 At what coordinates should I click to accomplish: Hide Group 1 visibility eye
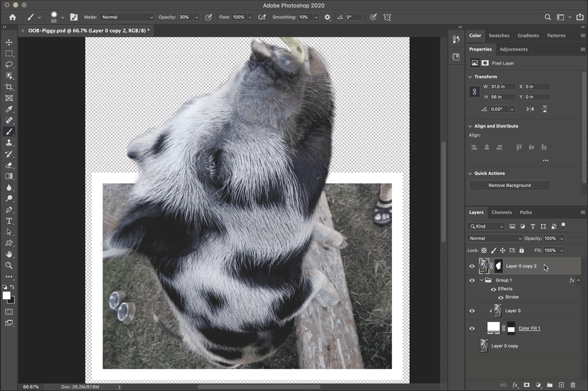point(472,280)
